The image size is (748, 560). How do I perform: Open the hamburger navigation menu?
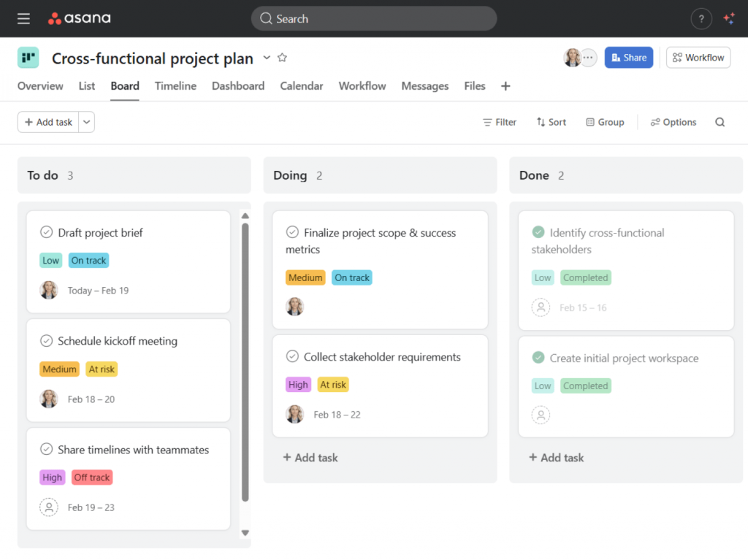(23, 19)
